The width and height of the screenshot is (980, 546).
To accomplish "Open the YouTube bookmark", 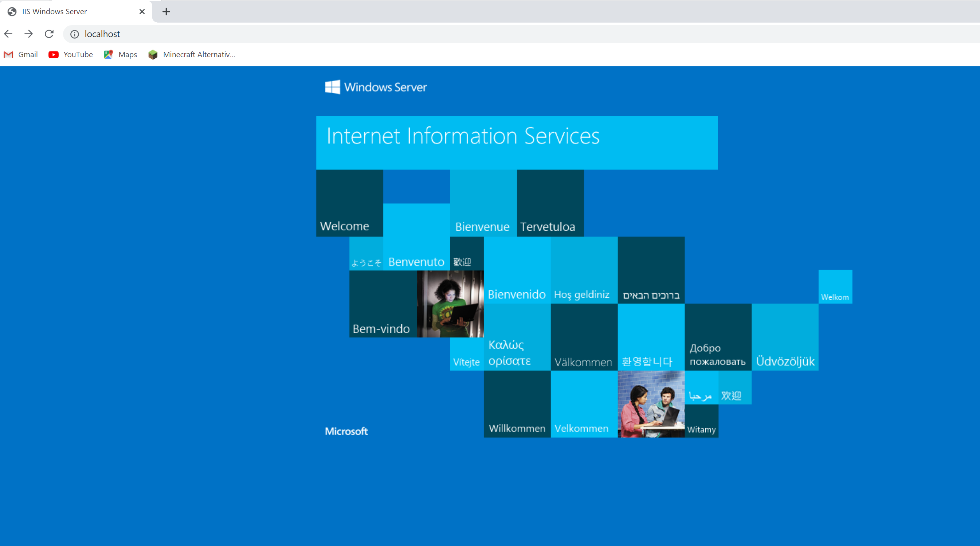I will tap(71, 54).
